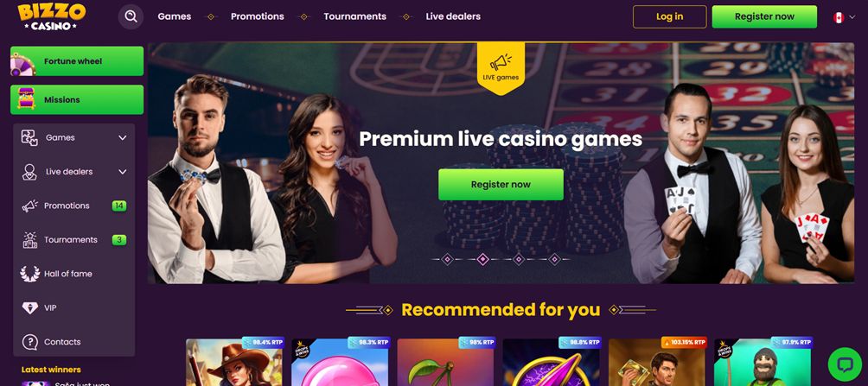
Task: Open the Canada flag language dropdown
Action: coord(844,17)
